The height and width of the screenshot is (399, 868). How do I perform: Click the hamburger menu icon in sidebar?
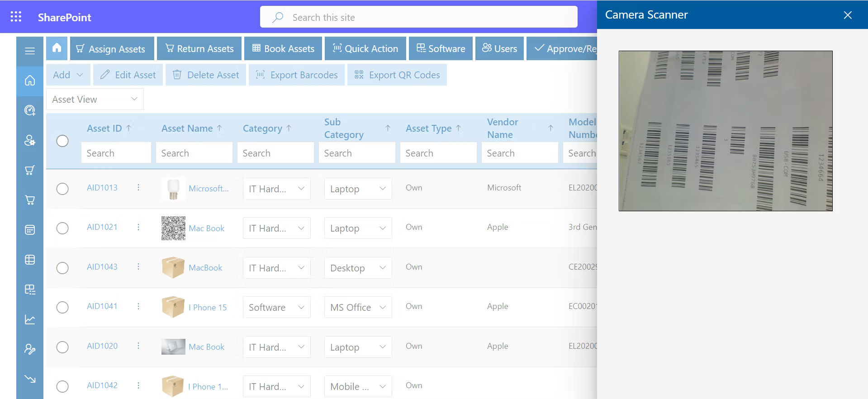pyautogui.click(x=30, y=51)
